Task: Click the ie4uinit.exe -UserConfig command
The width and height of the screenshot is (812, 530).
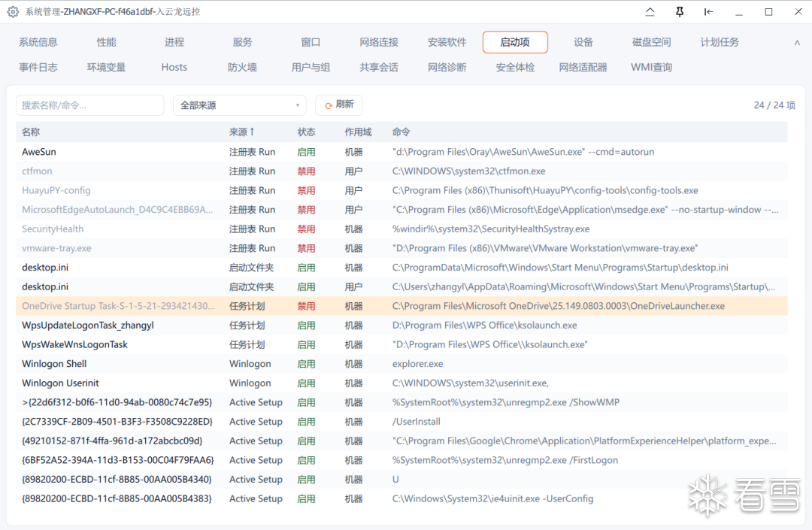Action: pyautogui.click(x=492, y=498)
